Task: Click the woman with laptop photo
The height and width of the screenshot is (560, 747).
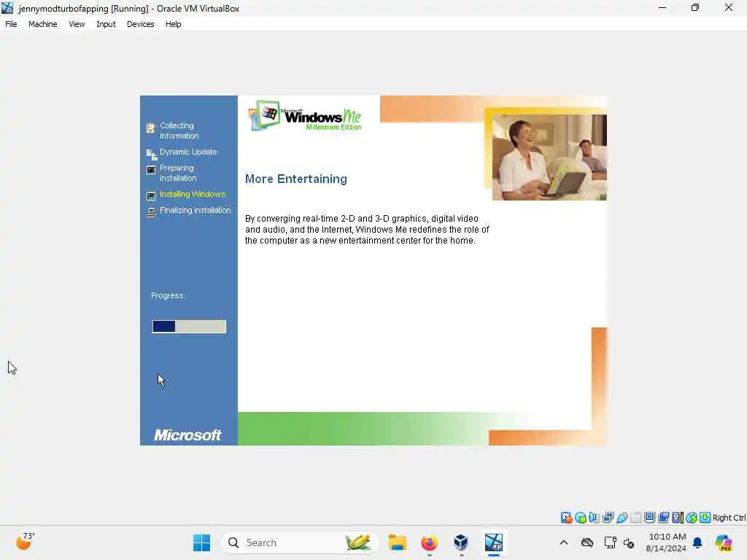Action: coord(549,157)
